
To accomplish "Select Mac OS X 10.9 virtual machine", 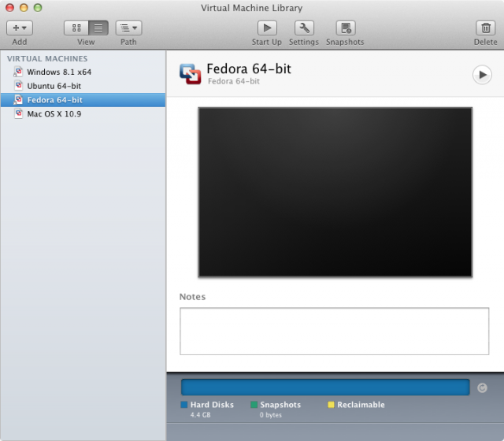I will coord(83,113).
